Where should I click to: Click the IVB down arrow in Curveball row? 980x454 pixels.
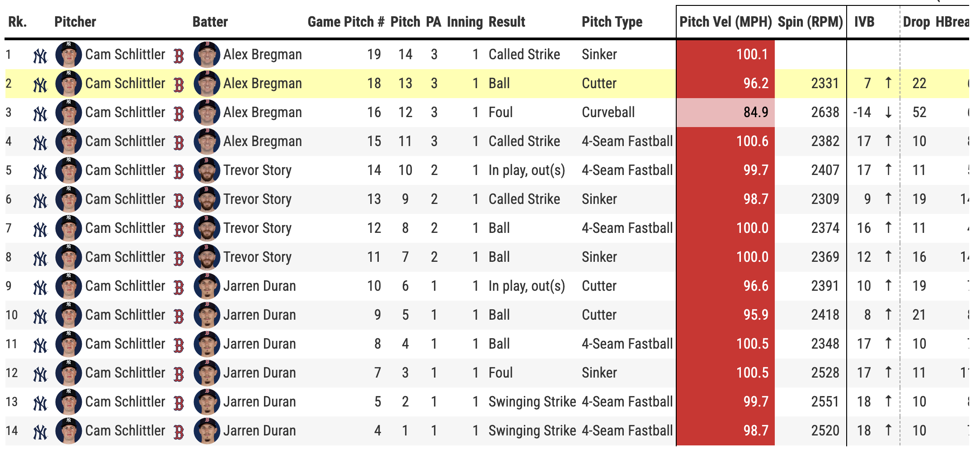tap(888, 113)
